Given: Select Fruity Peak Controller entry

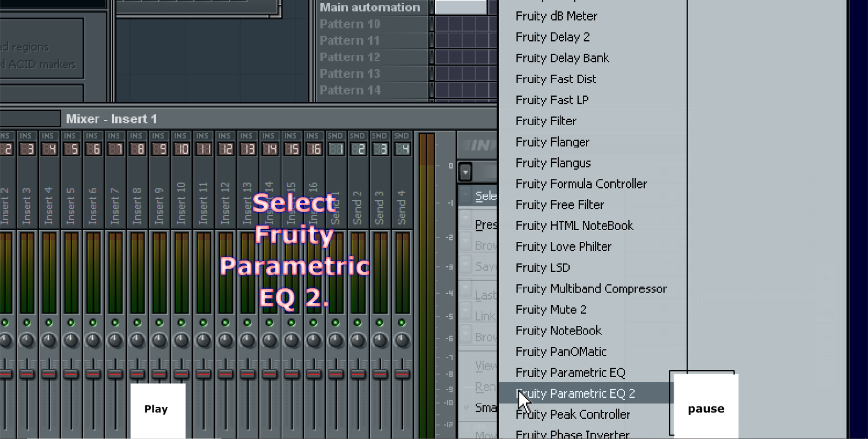Looking at the screenshot, I should pos(573,415).
